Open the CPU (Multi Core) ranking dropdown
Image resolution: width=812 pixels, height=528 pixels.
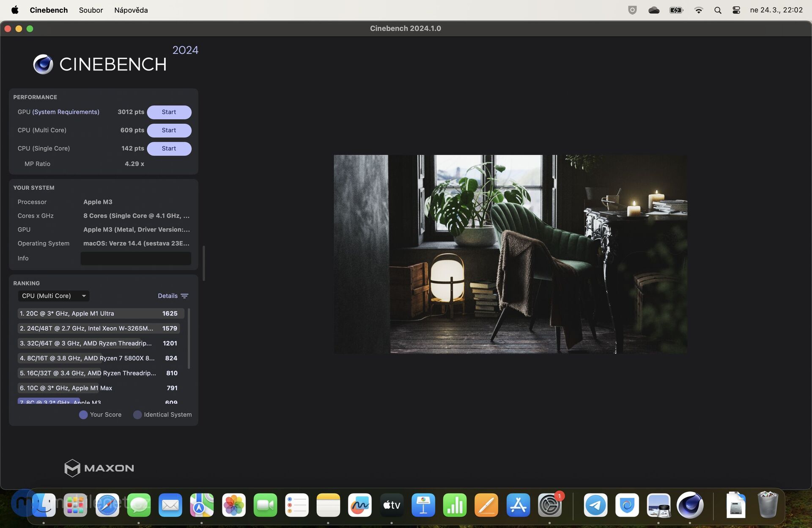click(x=53, y=296)
